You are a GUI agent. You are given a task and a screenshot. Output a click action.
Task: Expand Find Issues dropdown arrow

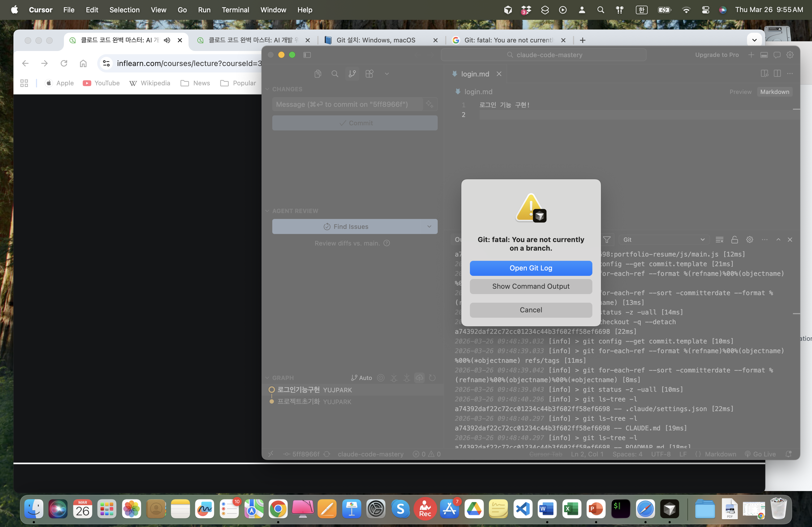tap(429, 226)
